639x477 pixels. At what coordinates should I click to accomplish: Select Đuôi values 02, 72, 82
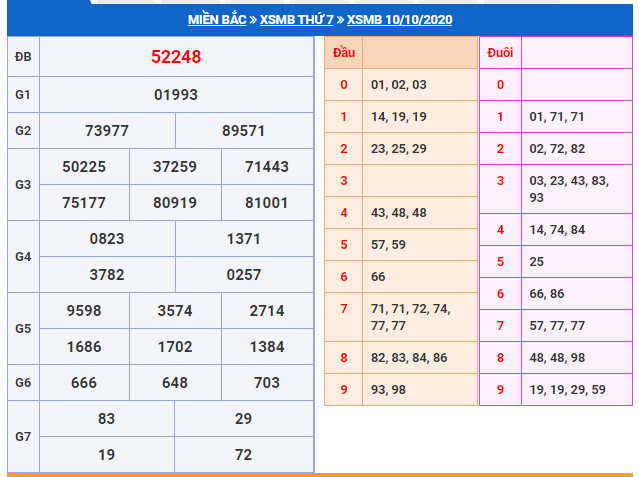tap(557, 149)
